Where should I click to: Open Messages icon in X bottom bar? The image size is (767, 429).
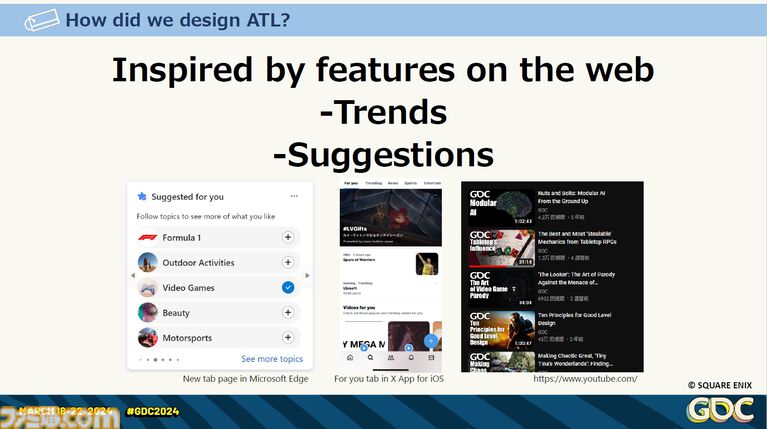click(x=431, y=357)
